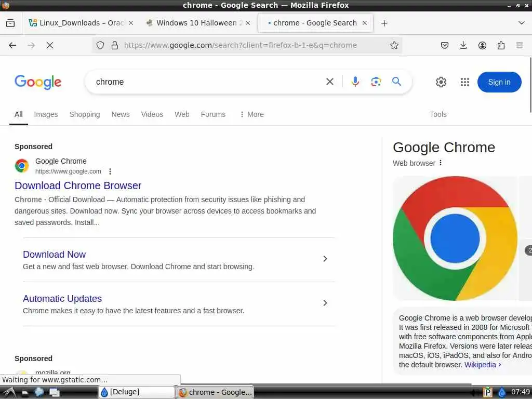532x399 pixels.
Task: Start Google voice search microphone
Action: [x=355, y=82]
